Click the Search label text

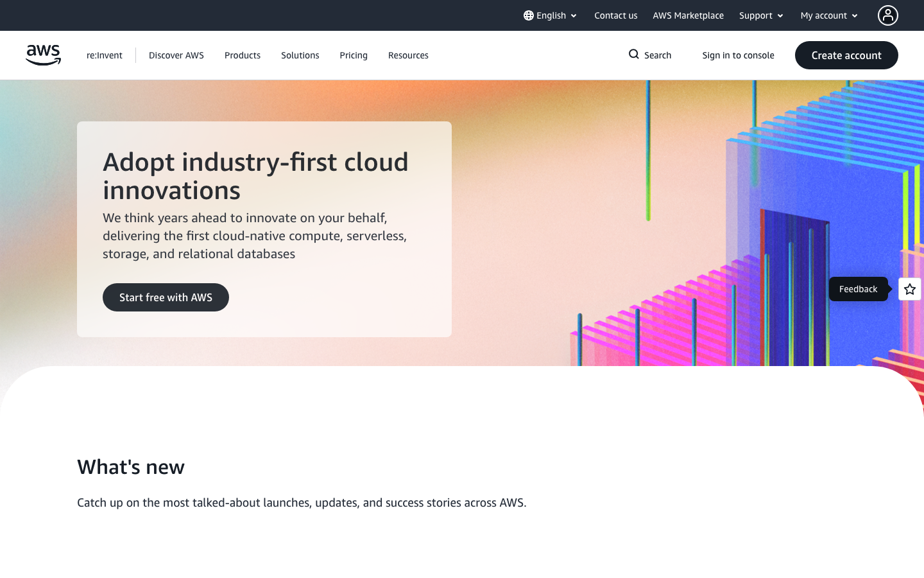tap(658, 55)
